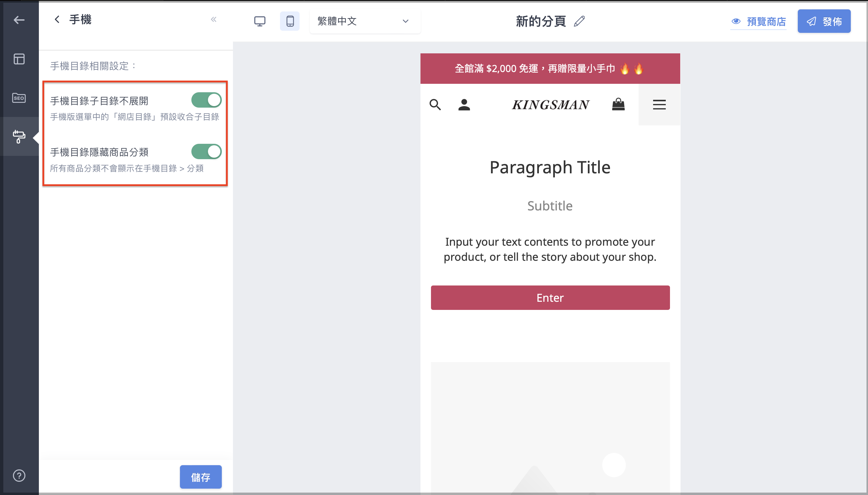Toggle 手機目錄子目錄不展開 switch

(206, 100)
